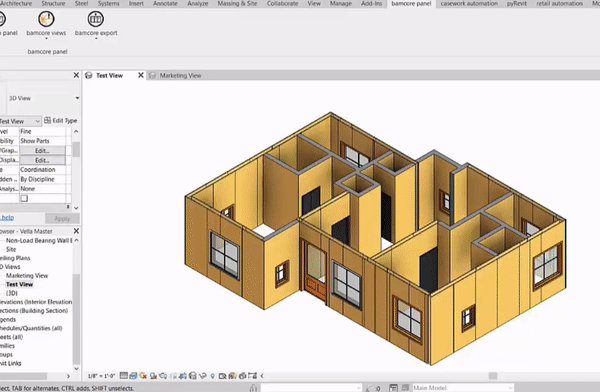
Task: Close the Project Browser panel with X
Action: click(x=76, y=231)
